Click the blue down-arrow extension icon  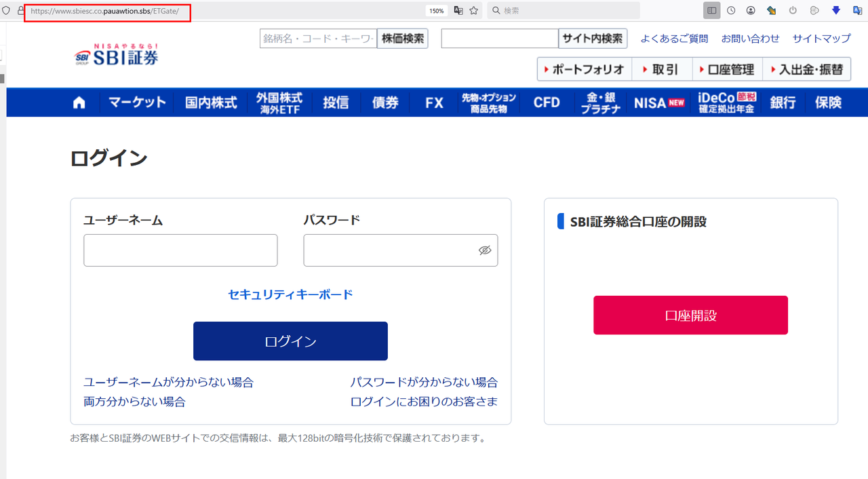(836, 11)
